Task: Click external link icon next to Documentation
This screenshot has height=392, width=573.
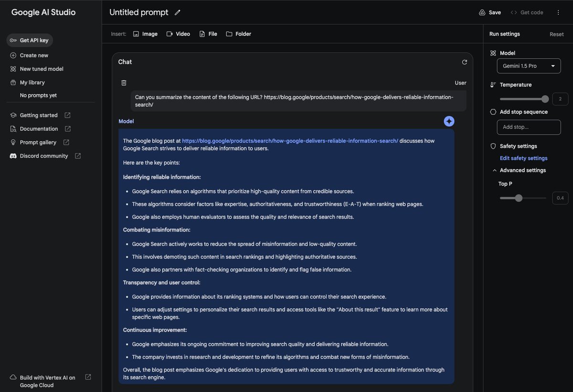Action: click(68, 129)
